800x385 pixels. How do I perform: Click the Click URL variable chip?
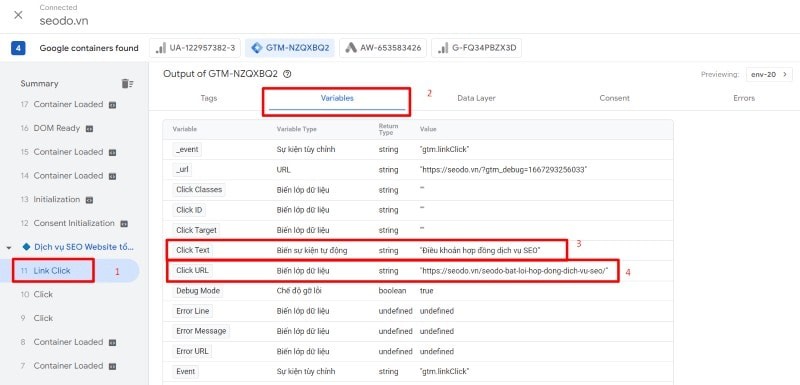(192, 271)
